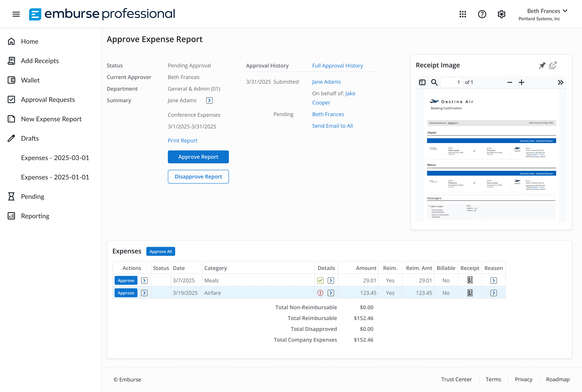Click the receipt page number field
The width and height of the screenshot is (582, 392).
(452, 82)
